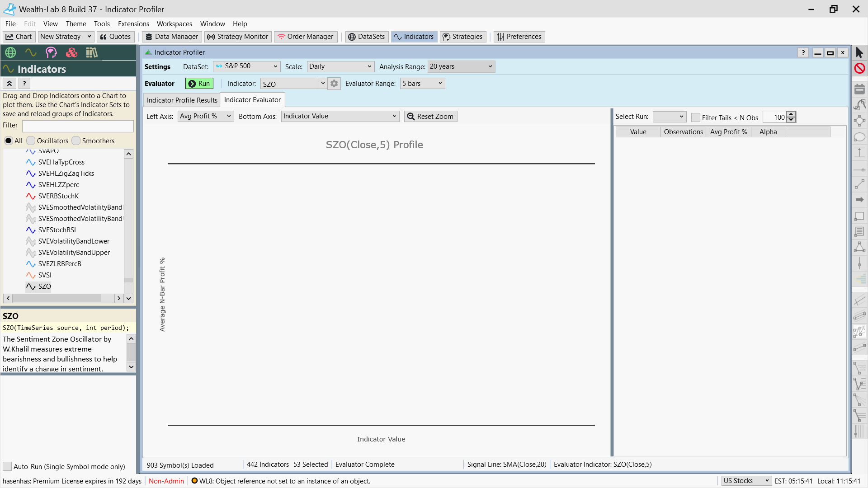The width and height of the screenshot is (868, 488).
Task: Select the arrow pointer tool on the right toolbar
Action: coord(860,52)
